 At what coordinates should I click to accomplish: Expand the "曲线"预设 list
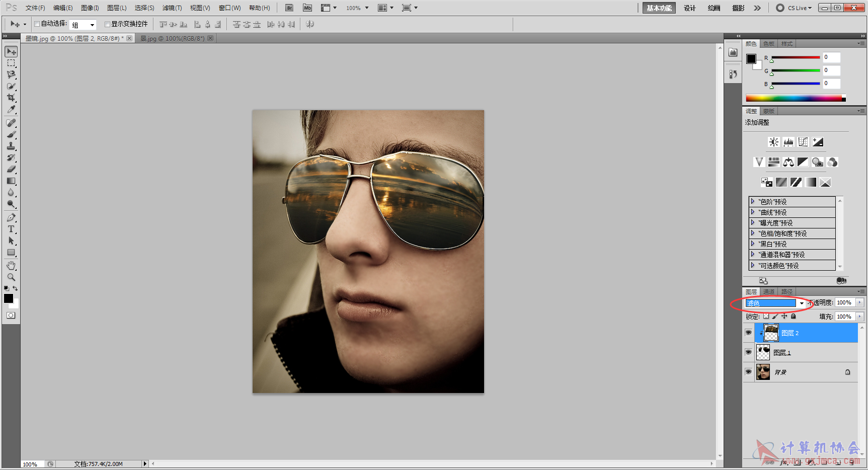point(753,212)
